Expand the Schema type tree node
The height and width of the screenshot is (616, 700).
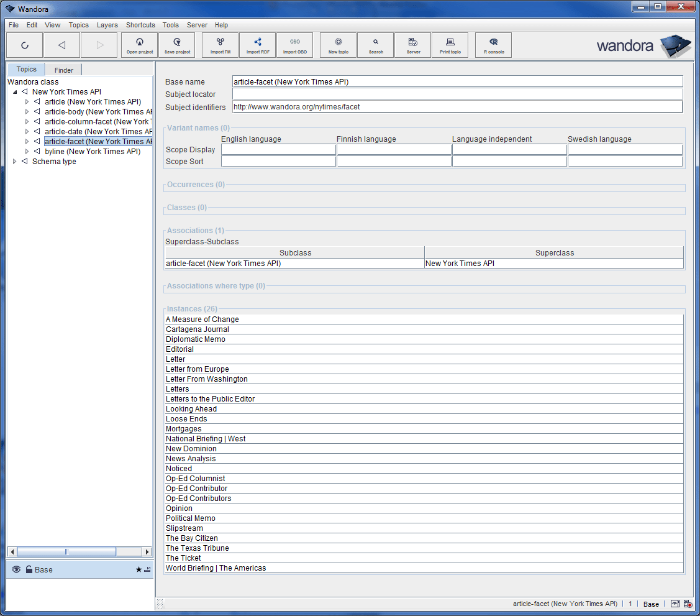15,162
